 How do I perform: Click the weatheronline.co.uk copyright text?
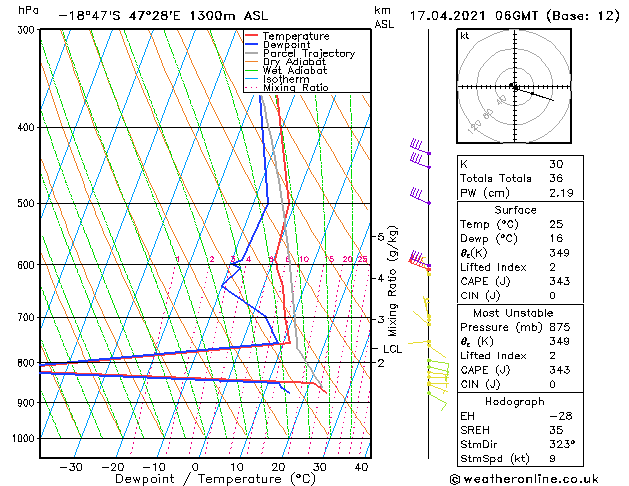tap(524, 479)
